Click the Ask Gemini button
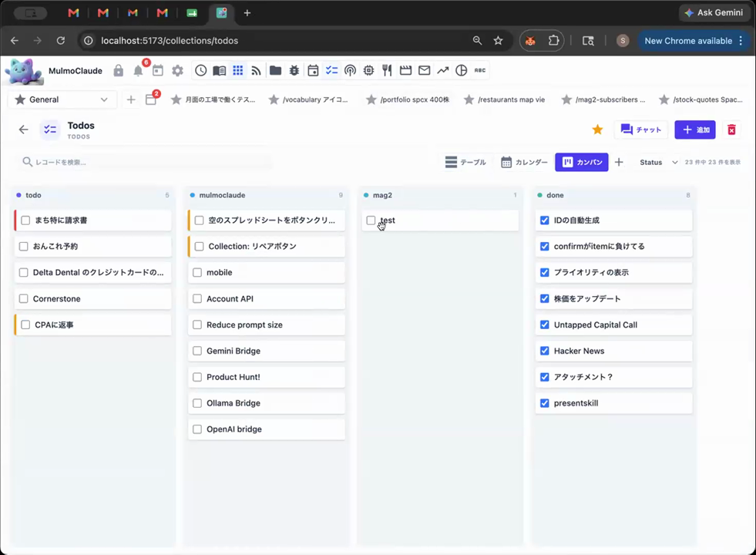 714,13
